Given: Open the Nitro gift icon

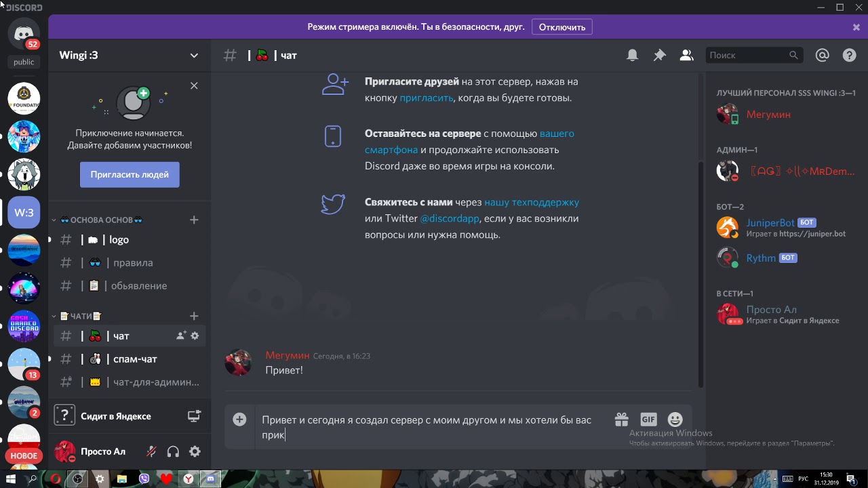Looking at the screenshot, I should (621, 420).
